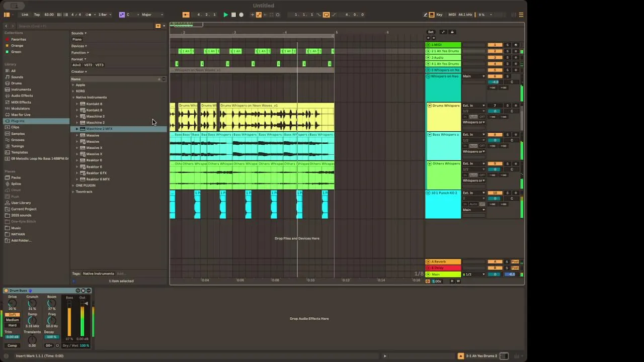Jump to previous locator arrow
Screen dimensions: 644x362
click(x=428, y=38)
